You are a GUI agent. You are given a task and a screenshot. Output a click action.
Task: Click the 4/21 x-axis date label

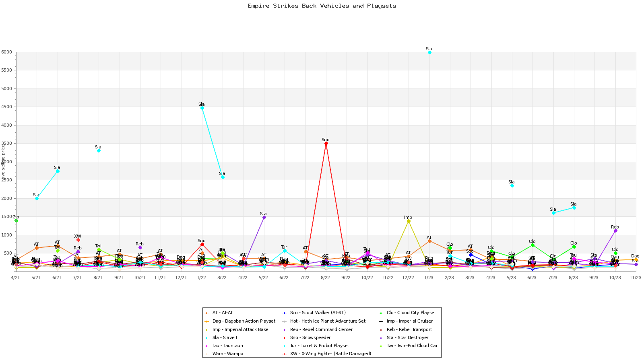pos(16,278)
